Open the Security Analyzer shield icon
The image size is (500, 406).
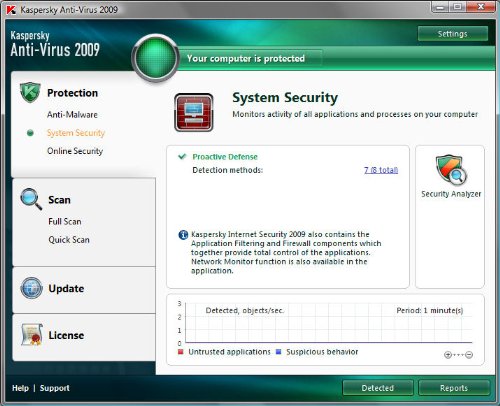(x=451, y=170)
